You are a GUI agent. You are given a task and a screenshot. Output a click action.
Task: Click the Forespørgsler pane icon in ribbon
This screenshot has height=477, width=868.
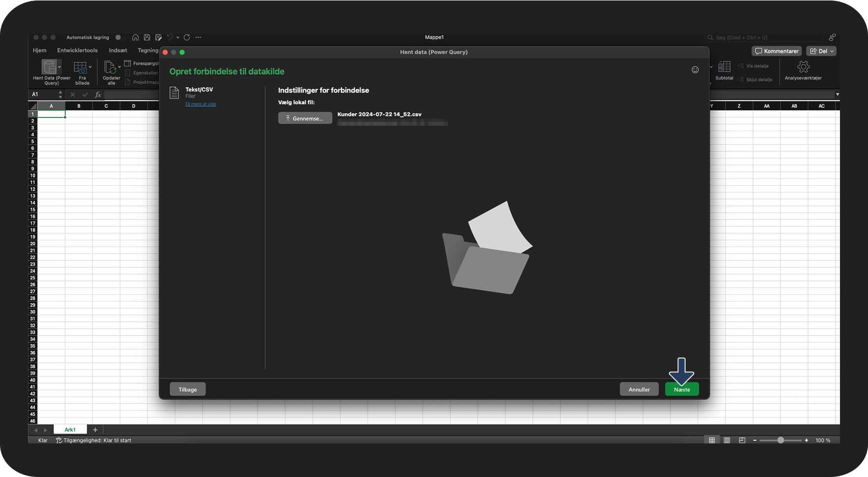(127, 63)
